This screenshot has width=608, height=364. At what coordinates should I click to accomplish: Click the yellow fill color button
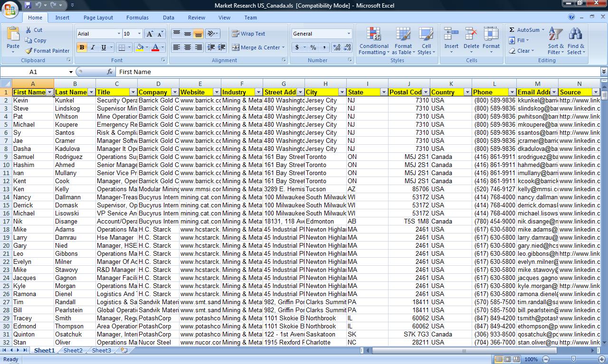(x=140, y=47)
